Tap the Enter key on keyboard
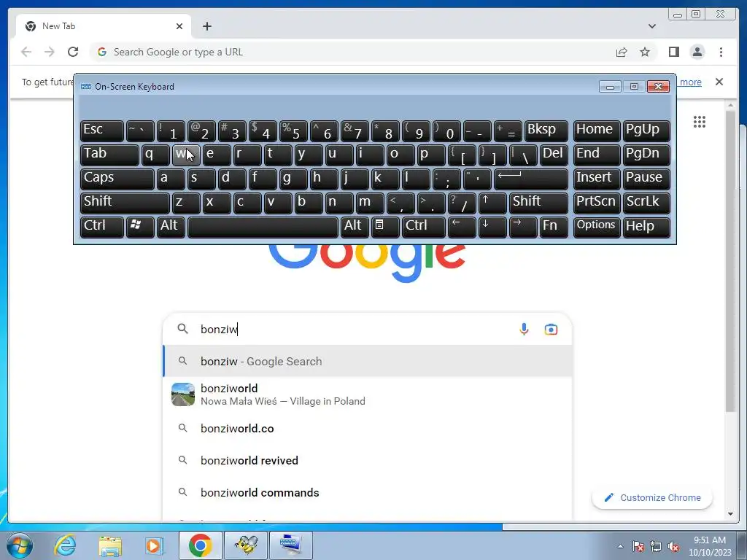This screenshot has height=560, width=747. pos(531,179)
